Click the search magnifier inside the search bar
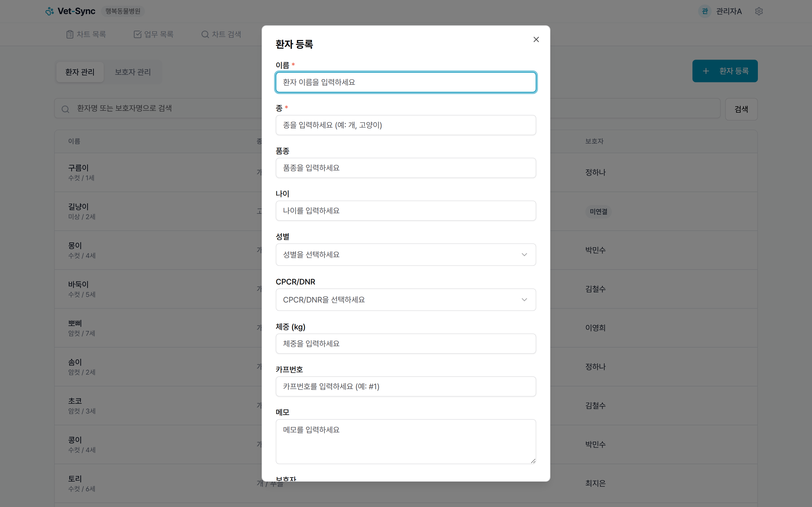Image resolution: width=812 pixels, height=507 pixels. [65, 109]
